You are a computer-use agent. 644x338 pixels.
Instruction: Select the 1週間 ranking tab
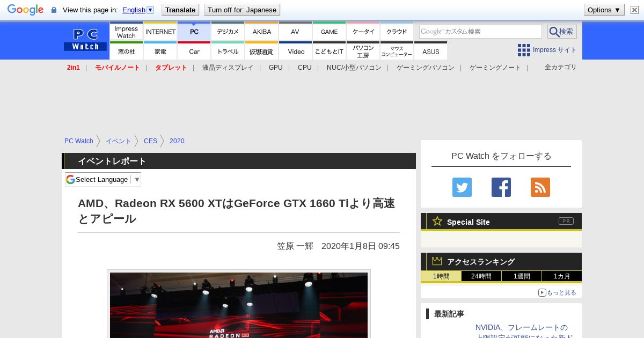click(x=522, y=276)
